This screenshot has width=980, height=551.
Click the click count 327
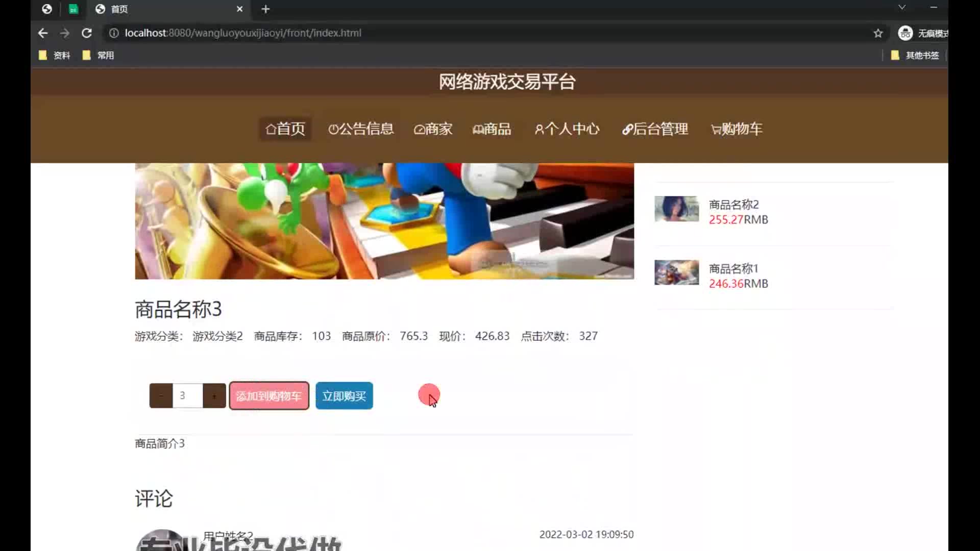(x=588, y=336)
